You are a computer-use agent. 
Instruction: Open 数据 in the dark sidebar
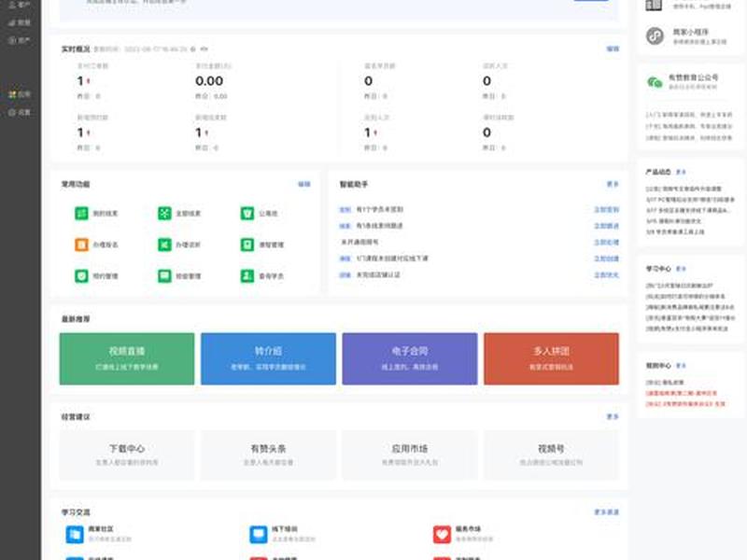[20, 22]
